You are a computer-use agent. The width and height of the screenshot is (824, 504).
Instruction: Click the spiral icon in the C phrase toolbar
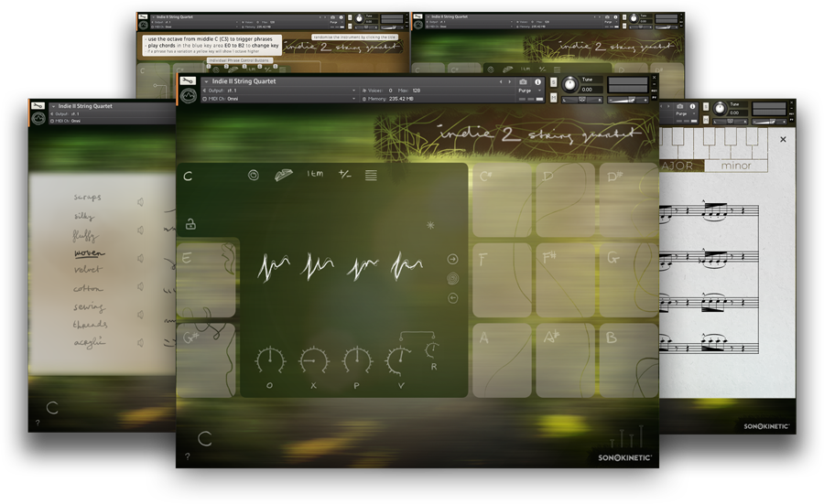254,176
